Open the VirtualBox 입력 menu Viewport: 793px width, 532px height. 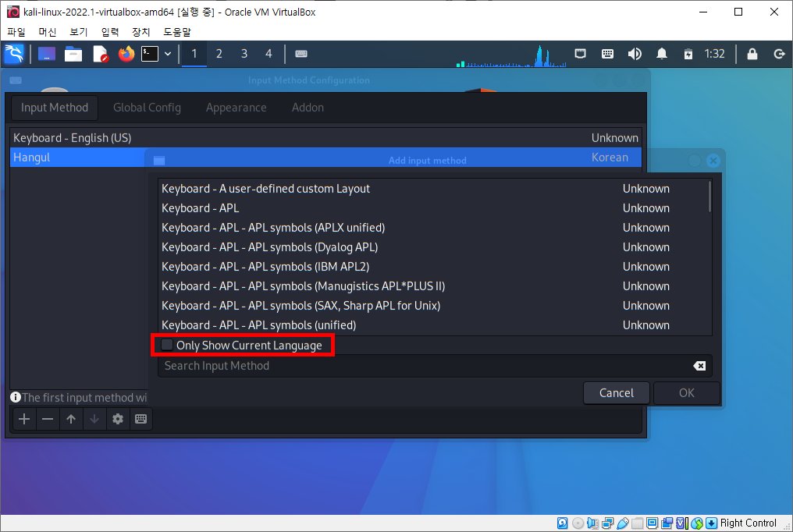tap(110, 32)
